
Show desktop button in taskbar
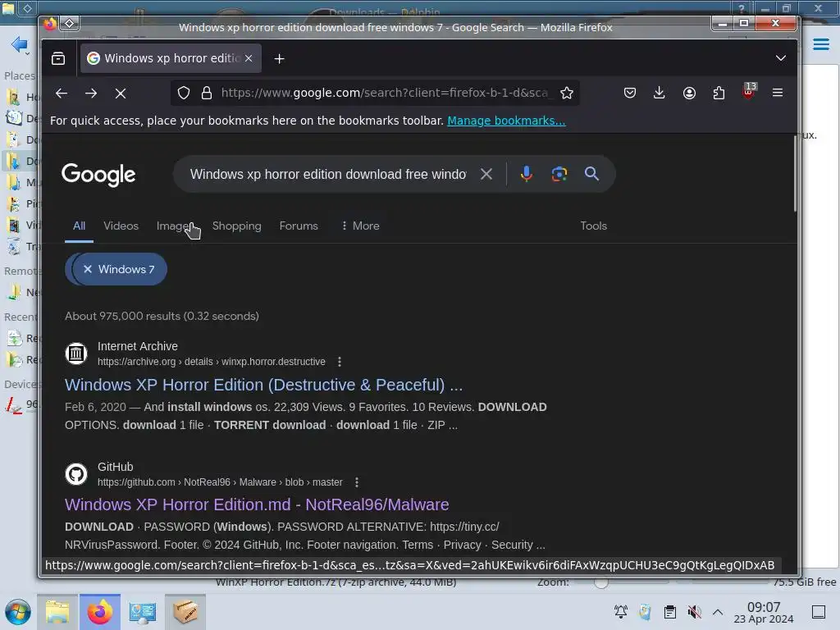819,612
